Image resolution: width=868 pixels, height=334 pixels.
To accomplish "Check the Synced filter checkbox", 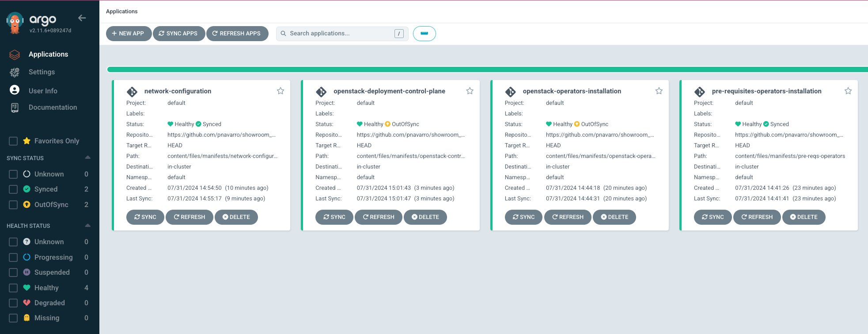I will [x=13, y=189].
